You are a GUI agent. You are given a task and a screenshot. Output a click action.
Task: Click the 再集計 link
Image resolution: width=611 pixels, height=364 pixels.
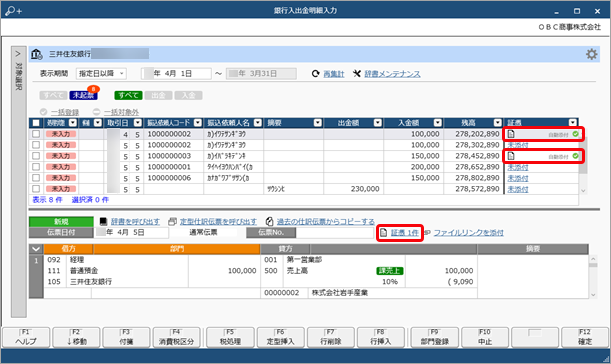point(334,74)
